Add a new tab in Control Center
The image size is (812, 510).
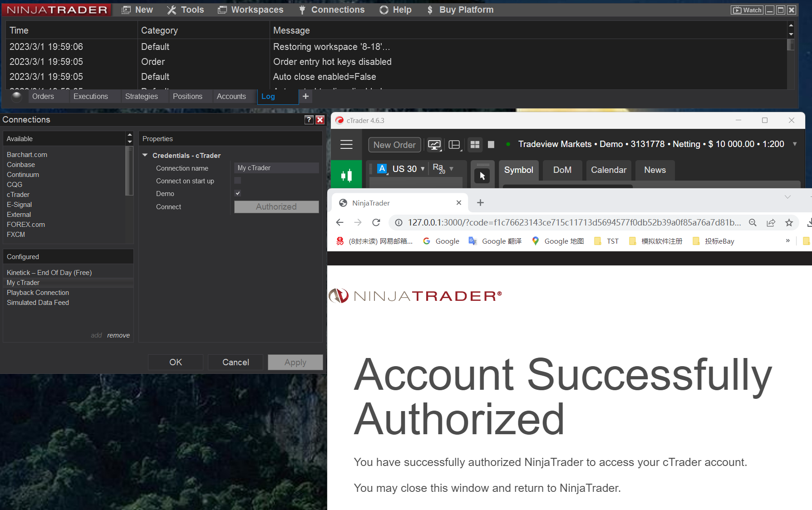click(306, 96)
